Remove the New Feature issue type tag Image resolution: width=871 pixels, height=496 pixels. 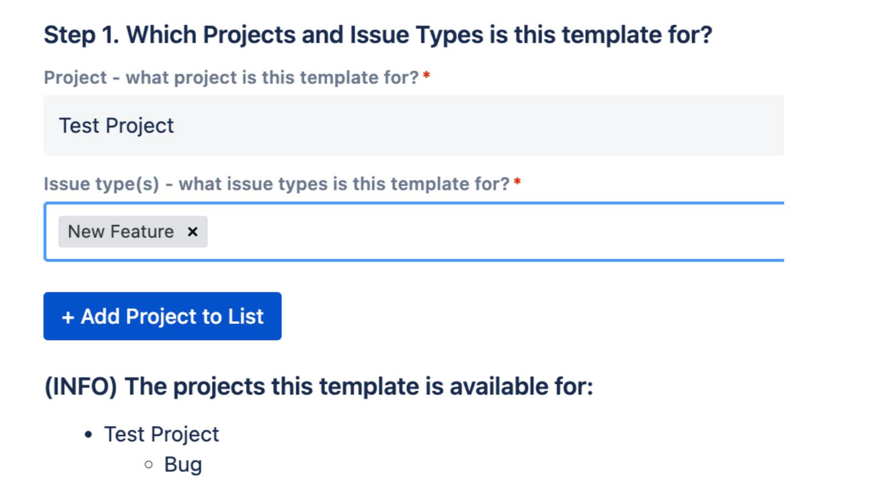click(193, 232)
